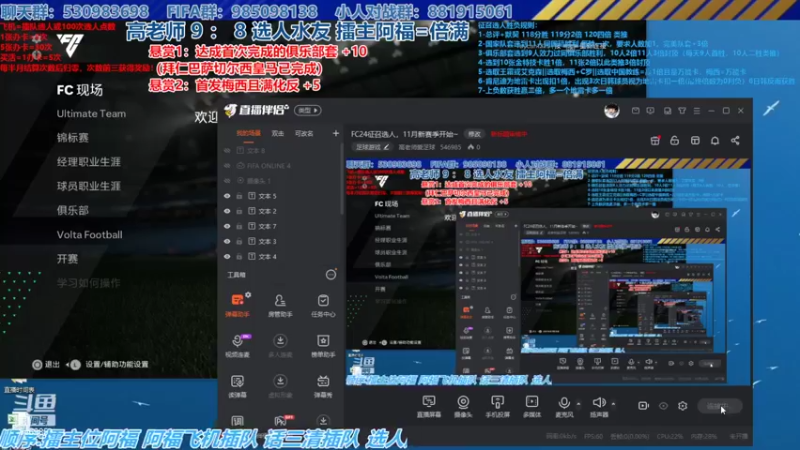Select 经理职业生涯 in FC game menu
800x450 pixels.
[x=89, y=162]
